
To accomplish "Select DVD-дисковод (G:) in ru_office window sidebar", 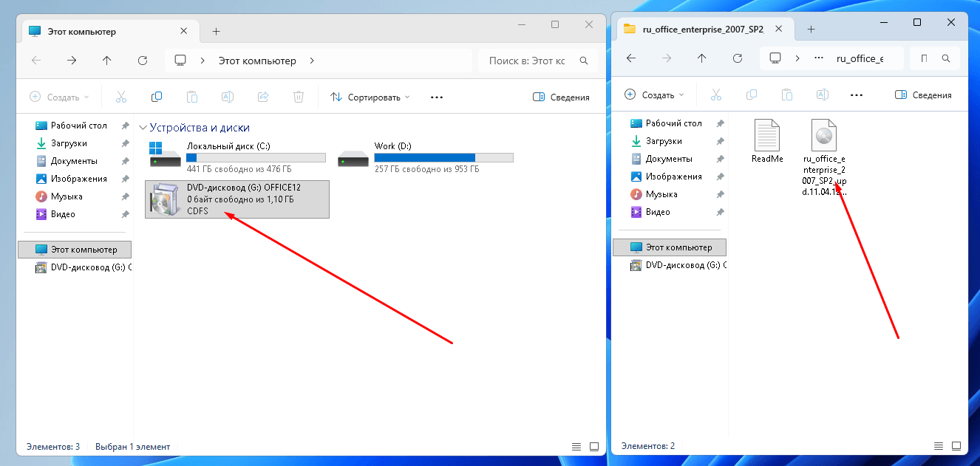I will pyautogui.click(x=677, y=265).
